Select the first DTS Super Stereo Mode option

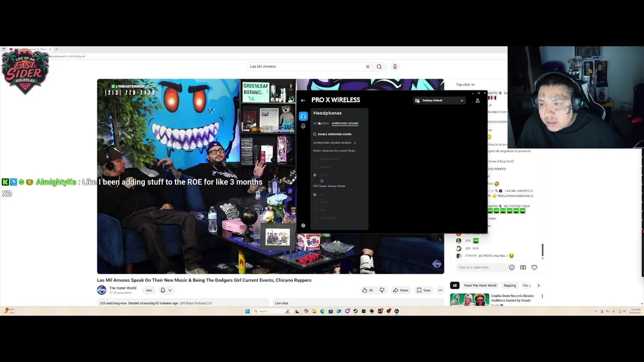coord(315,194)
